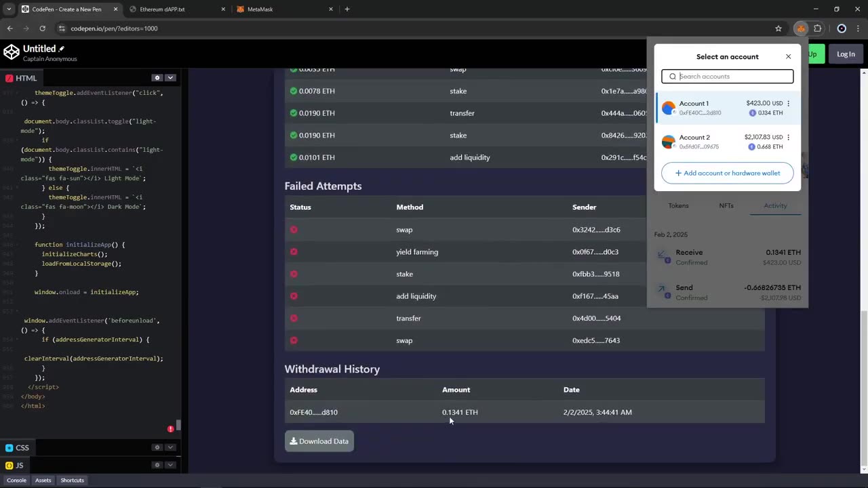The image size is (868, 488).
Task: Click the Account 1 avatar icon
Action: (x=669, y=108)
